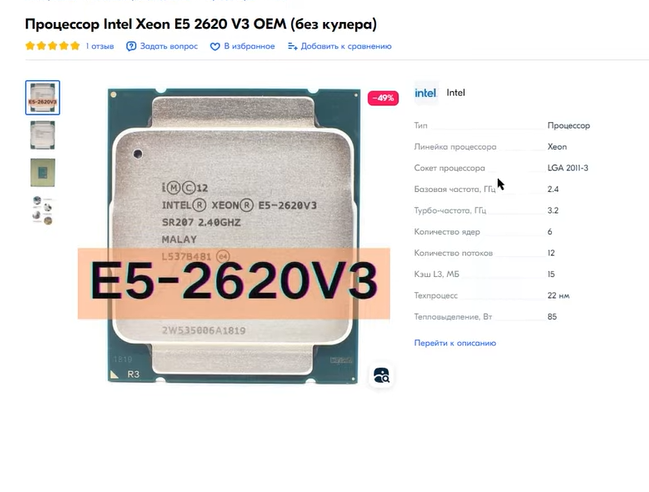Select the fourth thumbnail with small items
Screen dimensions: 649x492
(43, 211)
